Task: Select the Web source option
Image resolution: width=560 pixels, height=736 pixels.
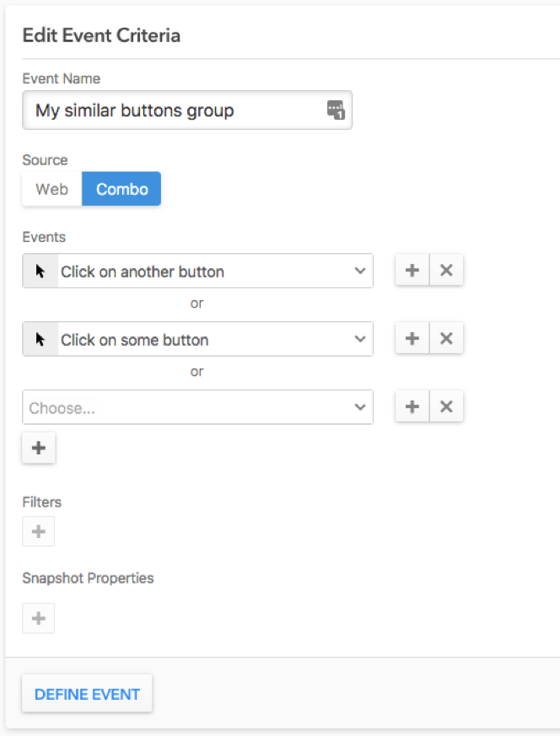Action: 51,189
